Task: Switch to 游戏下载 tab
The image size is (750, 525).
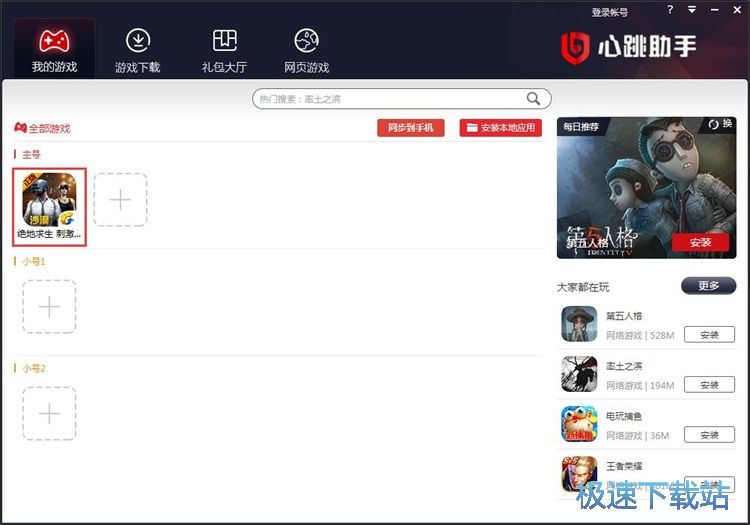Action: tap(138, 50)
